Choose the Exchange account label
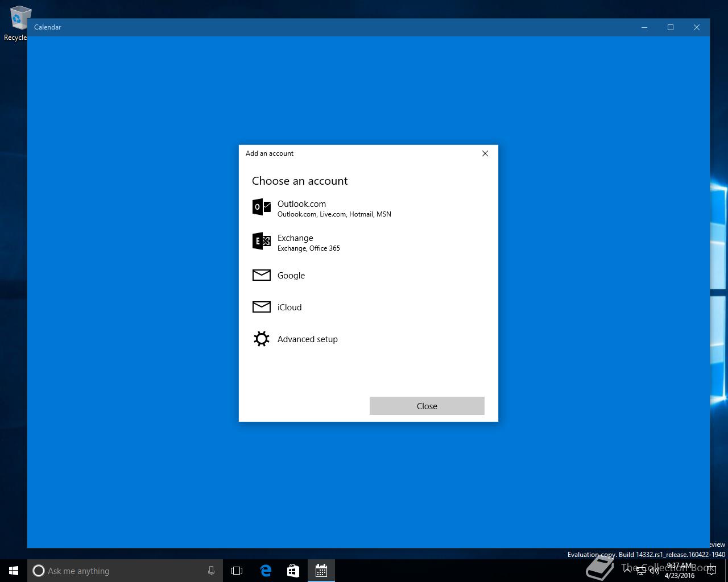 tap(295, 238)
